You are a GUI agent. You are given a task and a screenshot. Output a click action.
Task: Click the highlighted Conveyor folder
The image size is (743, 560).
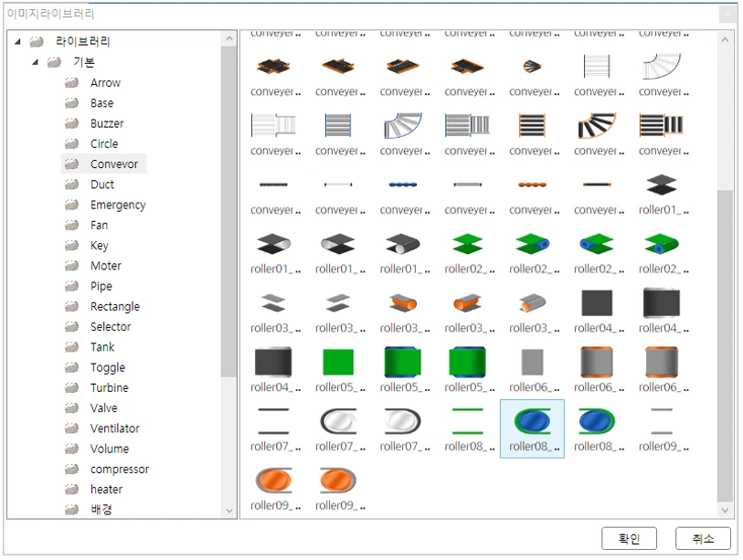pos(104,164)
